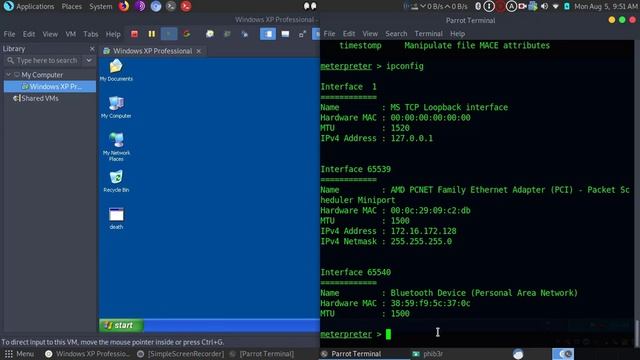640x360 pixels.
Task: Toggle the library sidebar view button
Action: tap(268, 34)
